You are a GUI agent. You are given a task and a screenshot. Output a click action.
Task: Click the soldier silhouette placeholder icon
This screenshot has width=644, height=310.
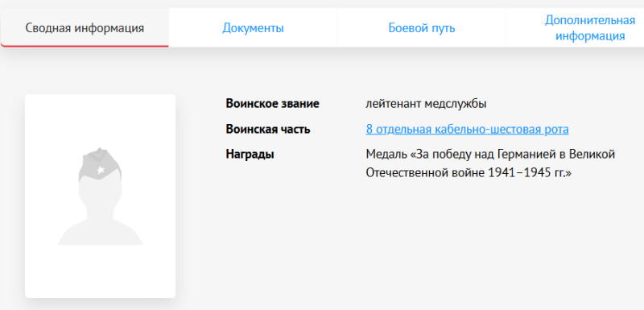(100, 196)
